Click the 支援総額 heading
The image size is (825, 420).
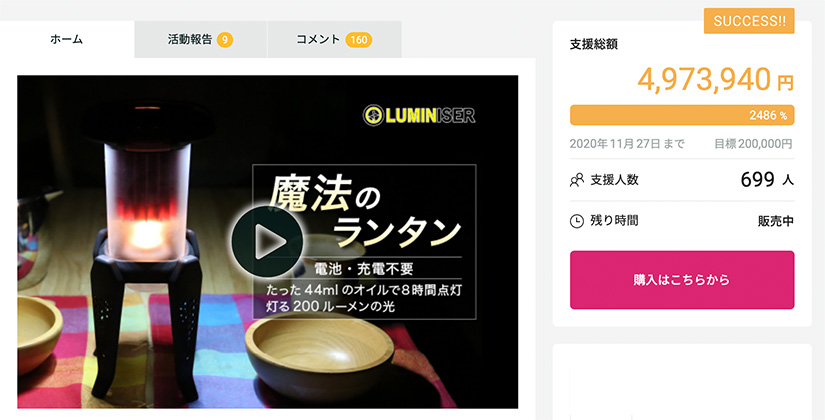click(593, 45)
